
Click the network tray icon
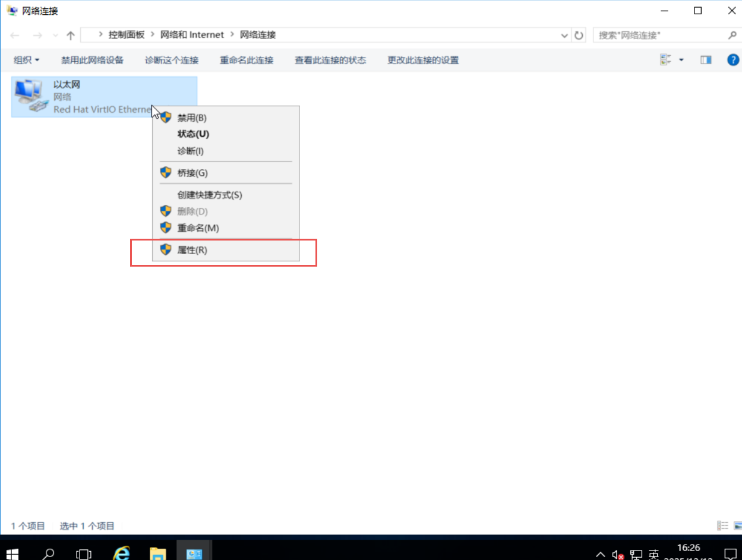coord(636,555)
